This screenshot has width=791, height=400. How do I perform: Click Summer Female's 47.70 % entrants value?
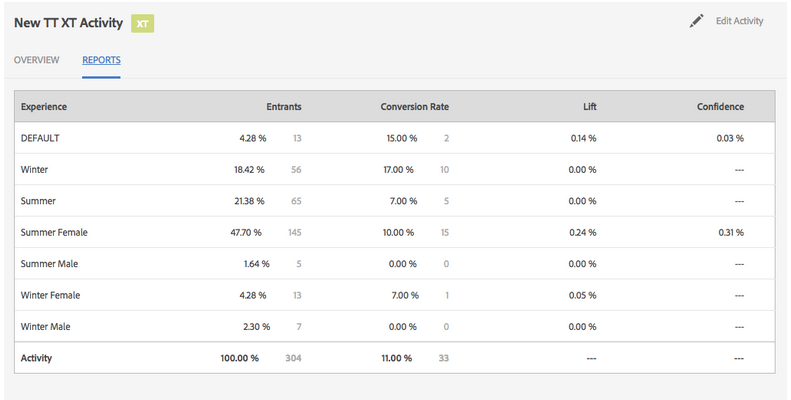pyautogui.click(x=245, y=233)
